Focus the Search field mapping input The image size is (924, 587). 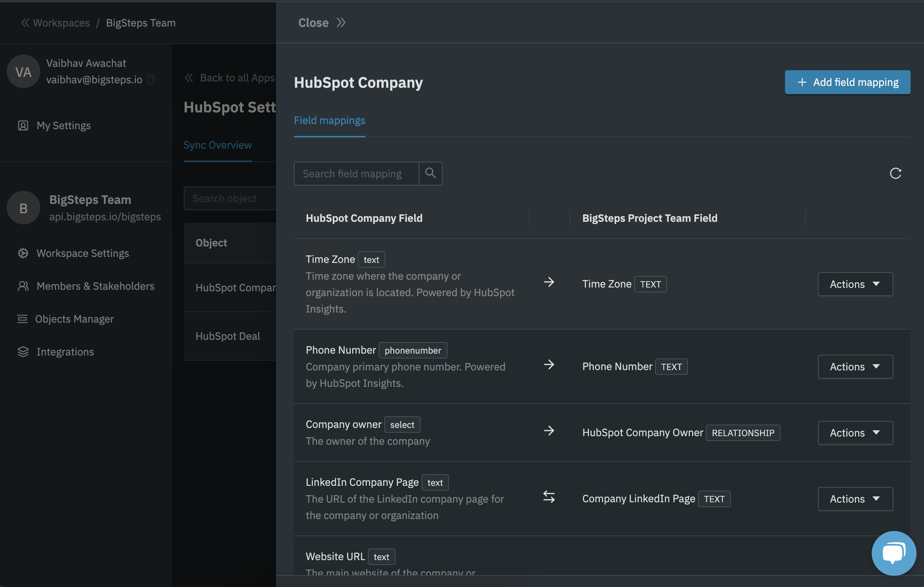tap(356, 173)
